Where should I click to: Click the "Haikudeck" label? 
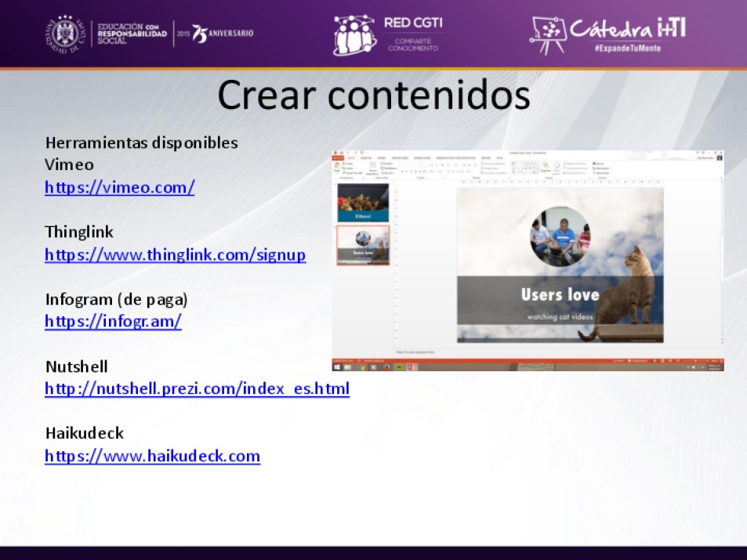[x=85, y=433]
